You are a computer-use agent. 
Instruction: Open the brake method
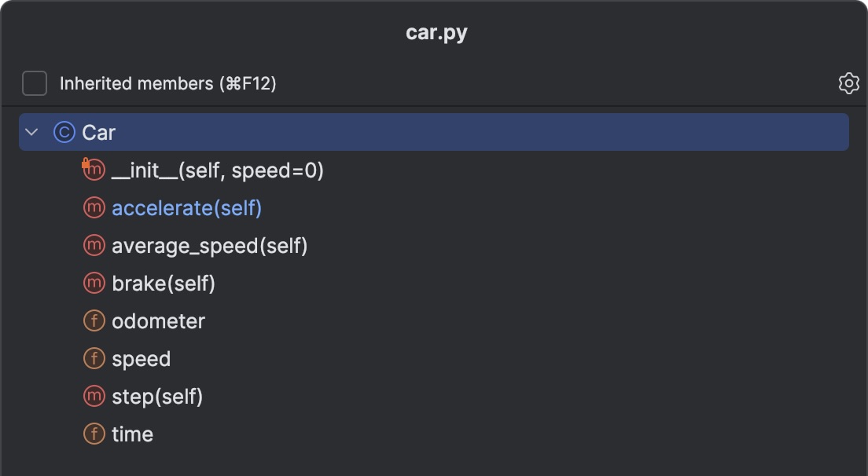click(x=164, y=283)
